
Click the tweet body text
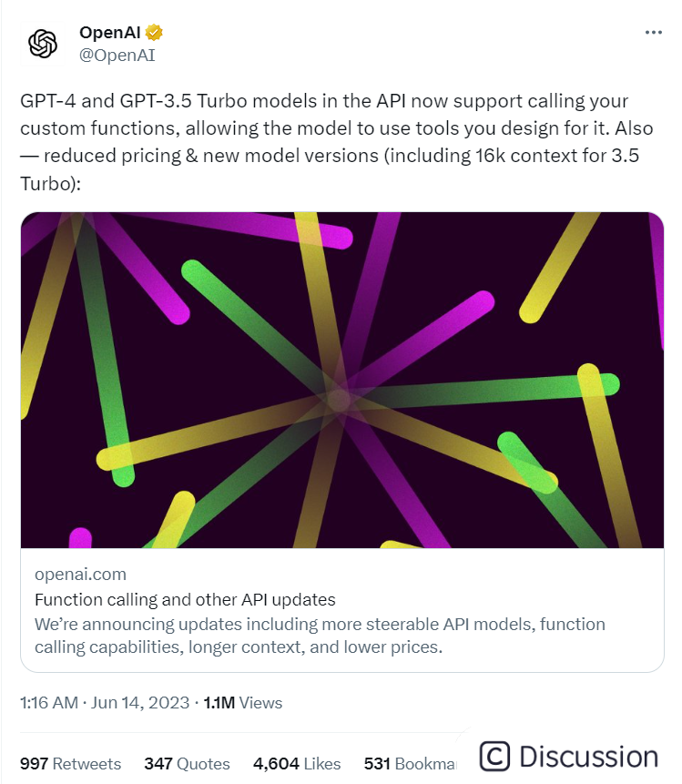[x=337, y=142]
